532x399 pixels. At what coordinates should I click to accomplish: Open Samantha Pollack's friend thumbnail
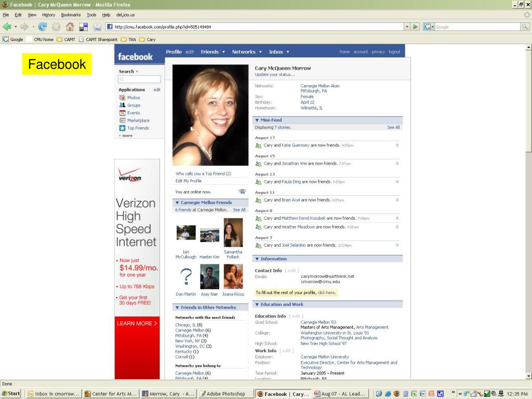pyautogui.click(x=233, y=232)
